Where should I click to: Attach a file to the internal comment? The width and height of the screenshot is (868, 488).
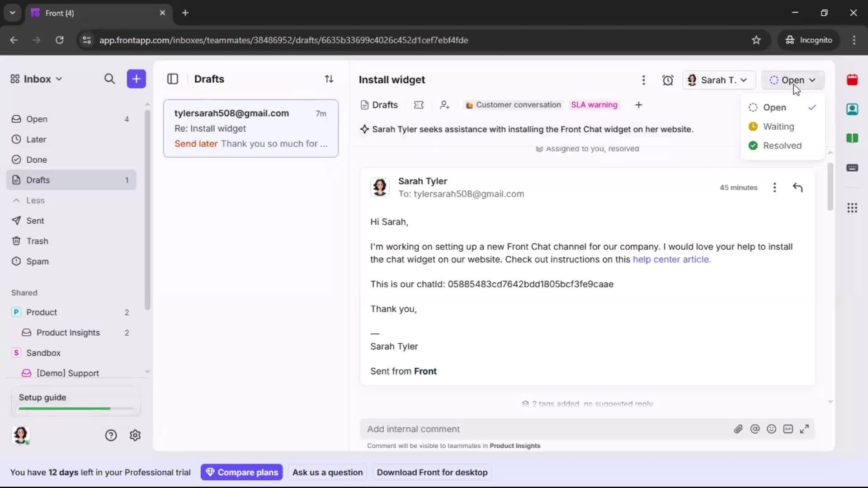(x=739, y=429)
